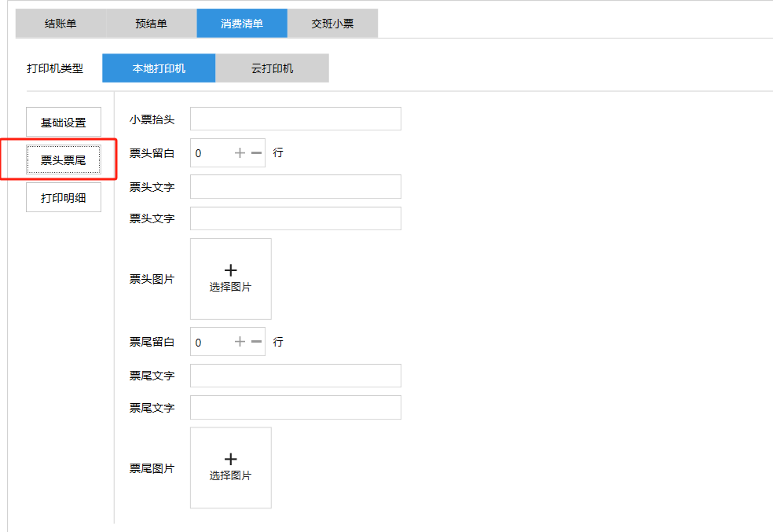Click the 票头留白 number value field
773x532 pixels.
(x=212, y=153)
